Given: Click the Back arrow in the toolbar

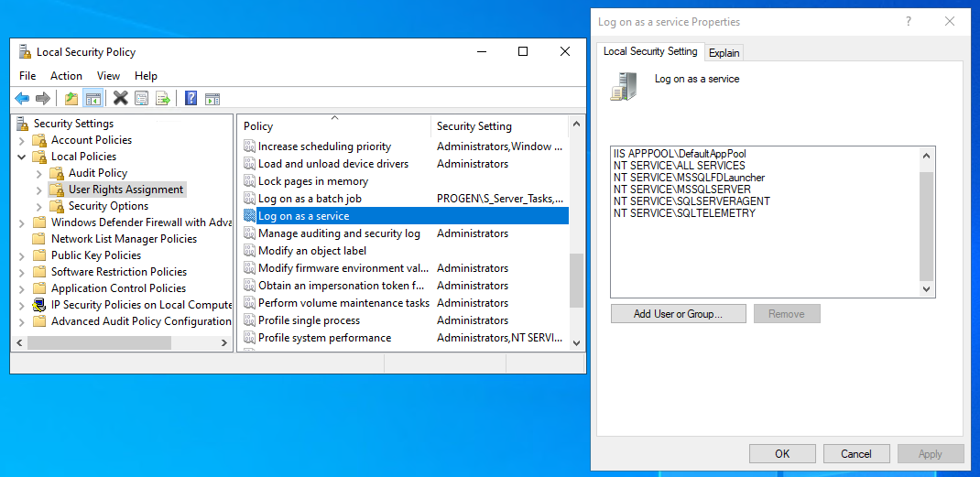Looking at the screenshot, I should (x=22, y=98).
